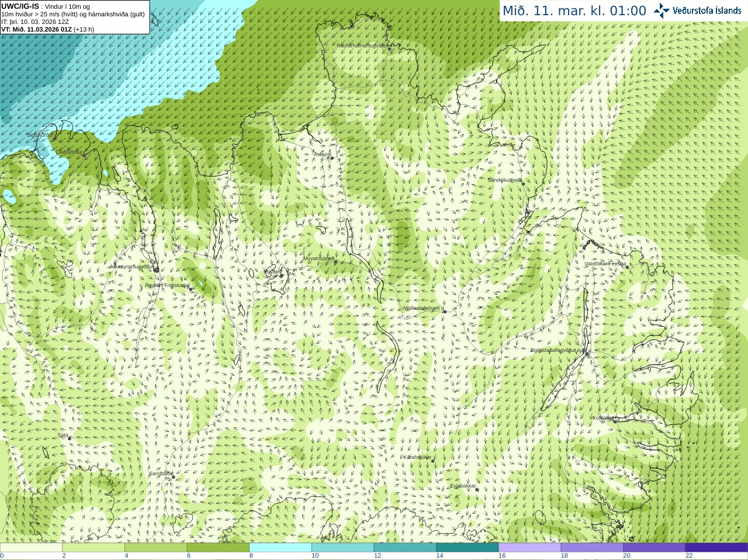
Task: Click the Ólafsfjörður station label
Action: tap(69, 152)
